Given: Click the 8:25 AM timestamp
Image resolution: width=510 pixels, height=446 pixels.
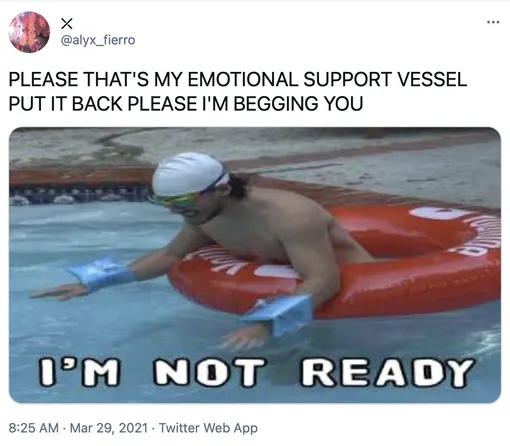Looking at the screenshot, I should 33,428.
